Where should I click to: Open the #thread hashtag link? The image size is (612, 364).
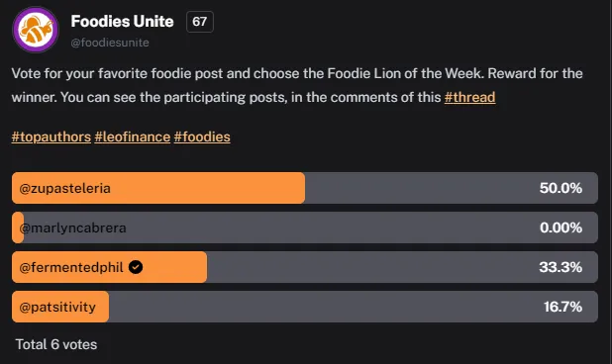[x=470, y=97]
